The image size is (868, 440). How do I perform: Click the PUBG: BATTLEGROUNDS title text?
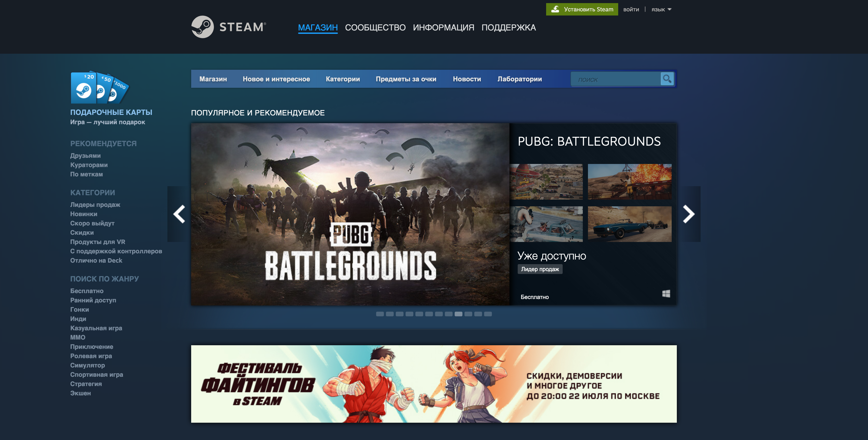tap(589, 142)
